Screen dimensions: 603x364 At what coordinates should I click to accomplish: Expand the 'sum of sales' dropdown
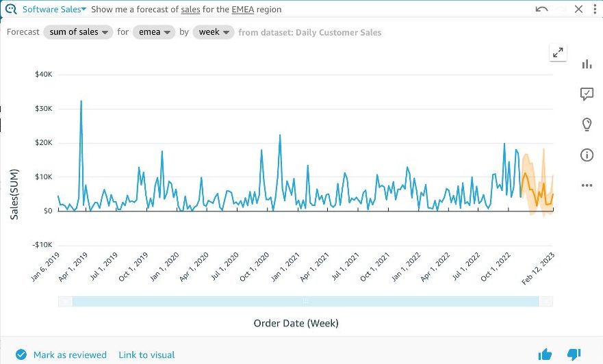(x=77, y=32)
